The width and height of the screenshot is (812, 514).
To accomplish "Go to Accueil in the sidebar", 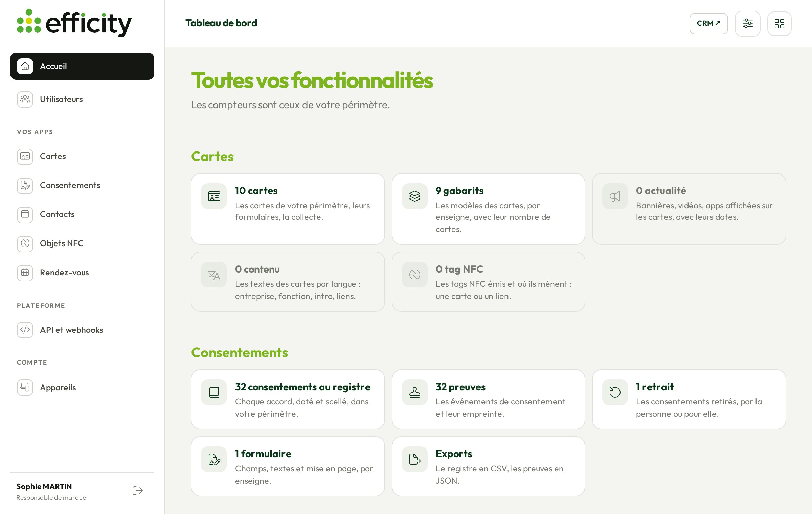I will click(x=82, y=66).
